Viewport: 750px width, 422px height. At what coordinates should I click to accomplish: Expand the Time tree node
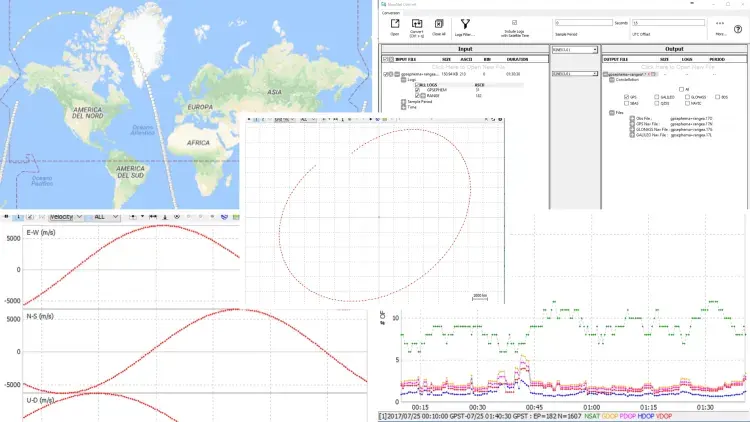tap(403, 107)
